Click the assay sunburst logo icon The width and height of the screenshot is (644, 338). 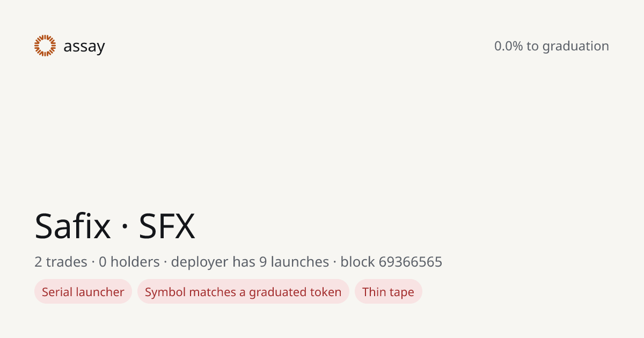(x=45, y=46)
